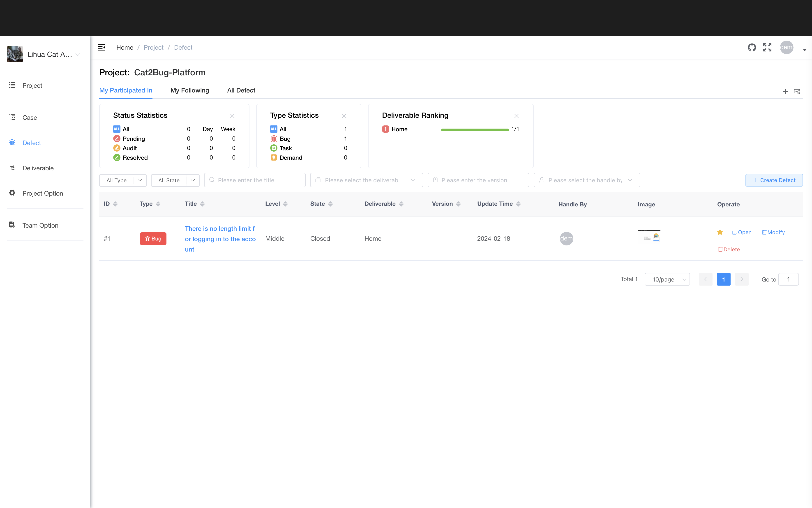Click the star/favorite icon on defect #1
The height and width of the screenshot is (508, 812).
click(x=720, y=232)
